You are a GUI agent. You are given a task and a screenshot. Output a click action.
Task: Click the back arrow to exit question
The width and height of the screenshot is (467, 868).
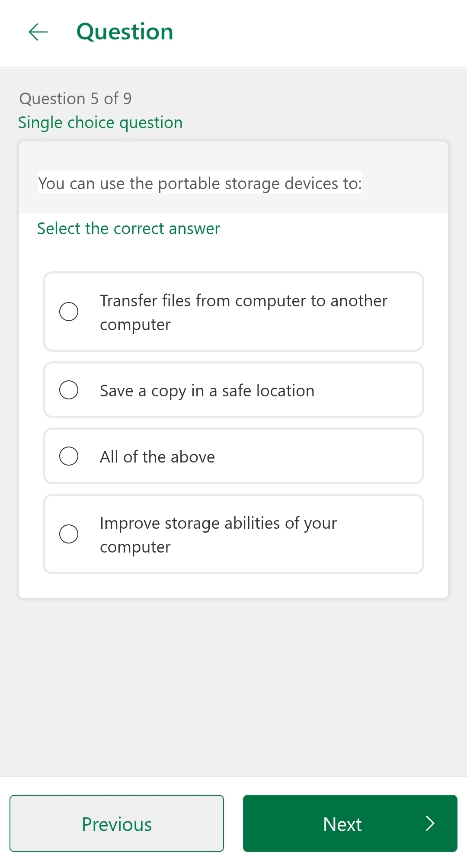(38, 32)
